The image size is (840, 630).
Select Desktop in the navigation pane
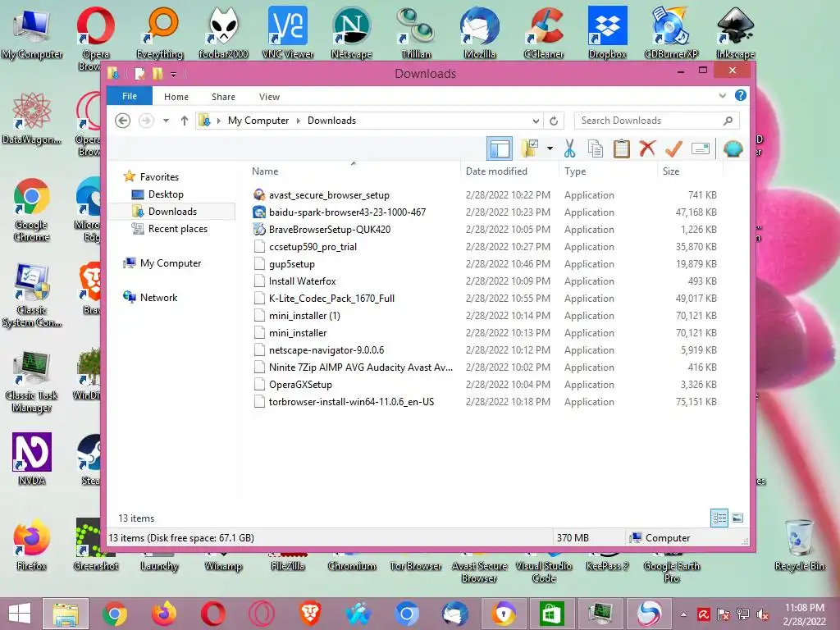coord(166,194)
